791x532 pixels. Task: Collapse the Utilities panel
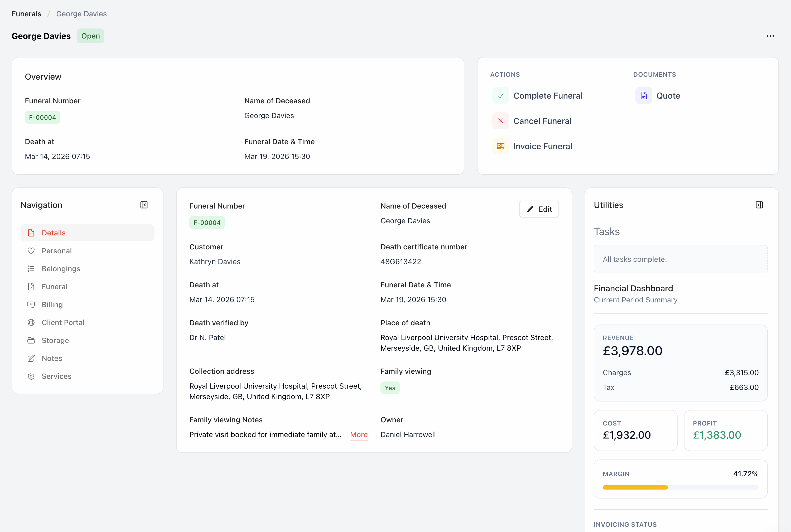click(759, 205)
